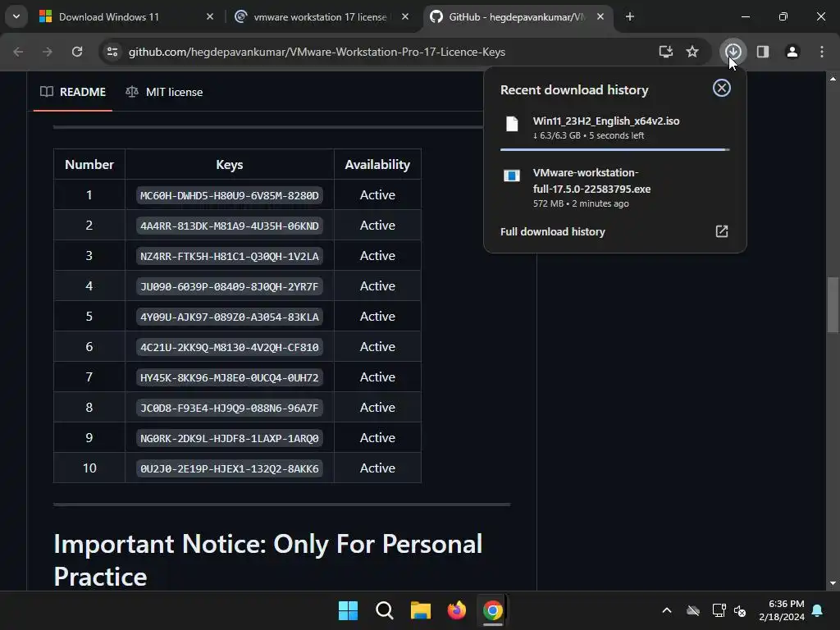
Task: Open the Windows Start menu
Action: (x=348, y=610)
